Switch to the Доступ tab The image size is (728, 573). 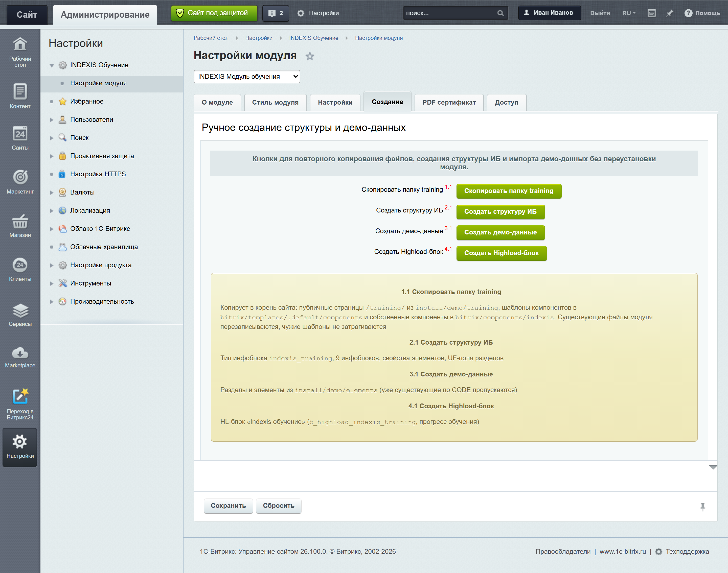[507, 102]
